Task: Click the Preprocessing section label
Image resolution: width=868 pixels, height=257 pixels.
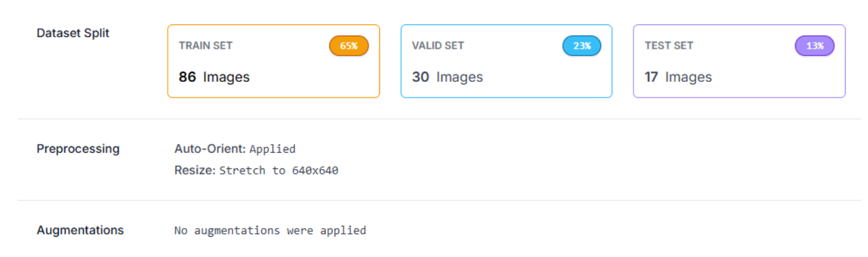Action: click(x=78, y=149)
